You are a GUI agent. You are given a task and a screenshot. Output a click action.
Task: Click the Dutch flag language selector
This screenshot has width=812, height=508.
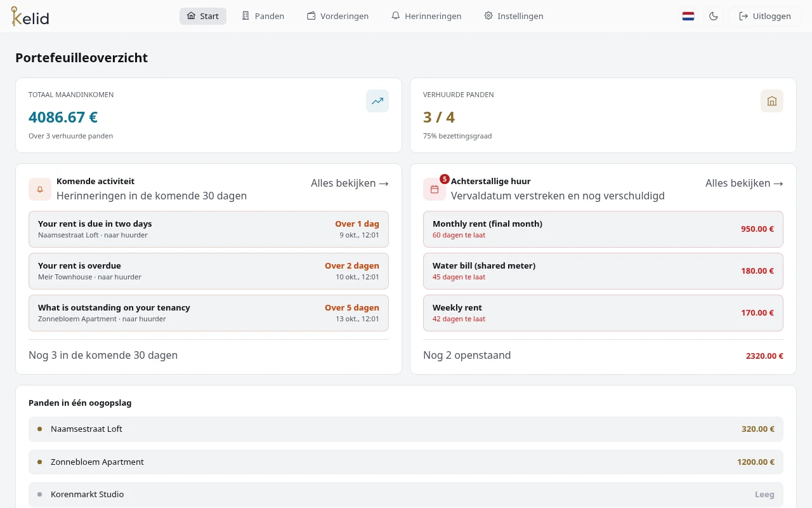coord(688,16)
